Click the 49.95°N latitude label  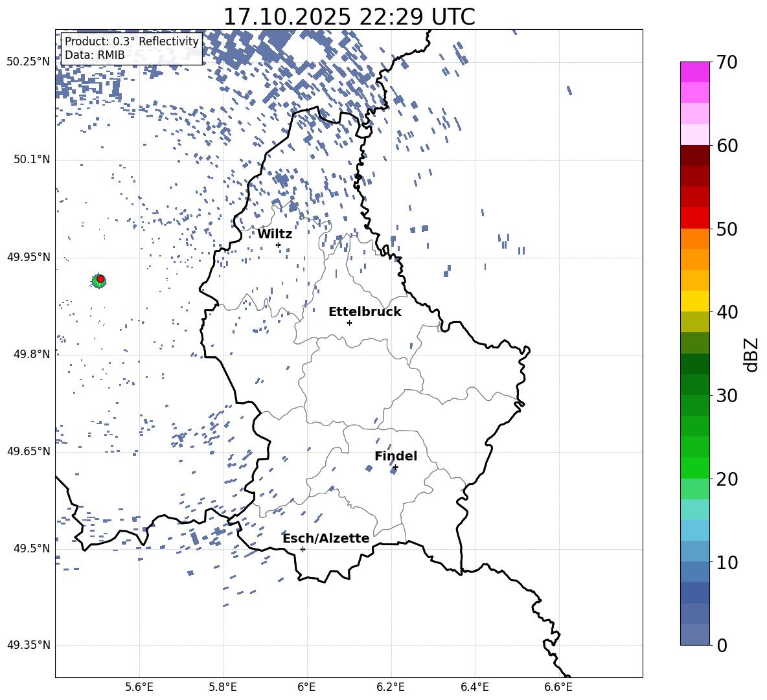(x=29, y=256)
